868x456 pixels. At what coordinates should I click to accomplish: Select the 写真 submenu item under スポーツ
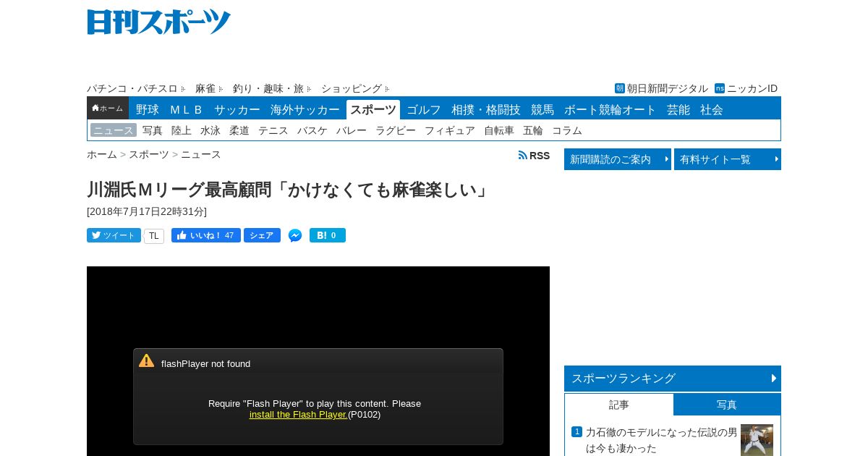(153, 130)
